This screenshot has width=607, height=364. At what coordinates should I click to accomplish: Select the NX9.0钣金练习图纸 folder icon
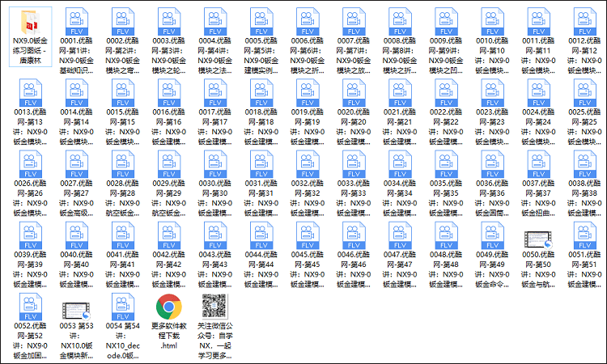click(x=30, y=23)
